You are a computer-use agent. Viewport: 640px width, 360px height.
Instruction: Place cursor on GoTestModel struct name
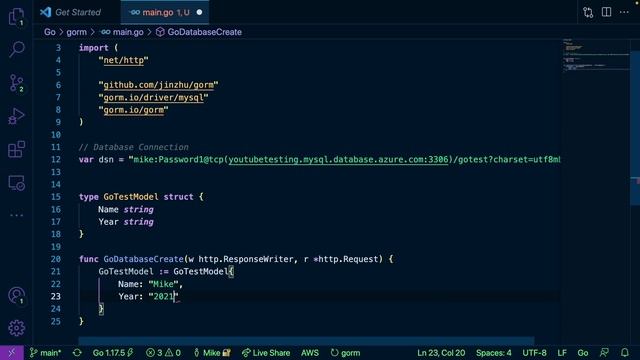click(x=131, y=197)
